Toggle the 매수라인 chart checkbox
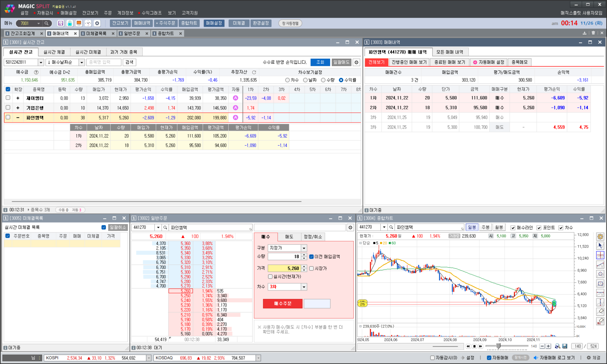The width and height of the screenshot is (607, 364). [x=513, y=228]
